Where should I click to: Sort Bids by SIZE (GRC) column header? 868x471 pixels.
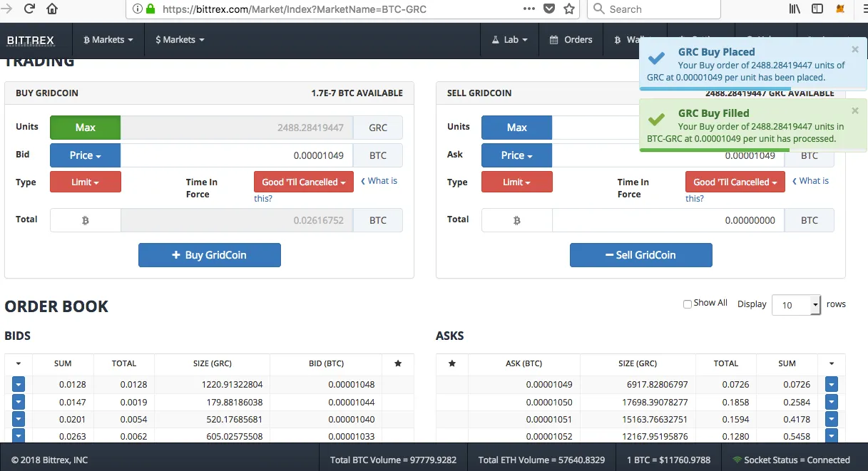(x=212, y=363)
